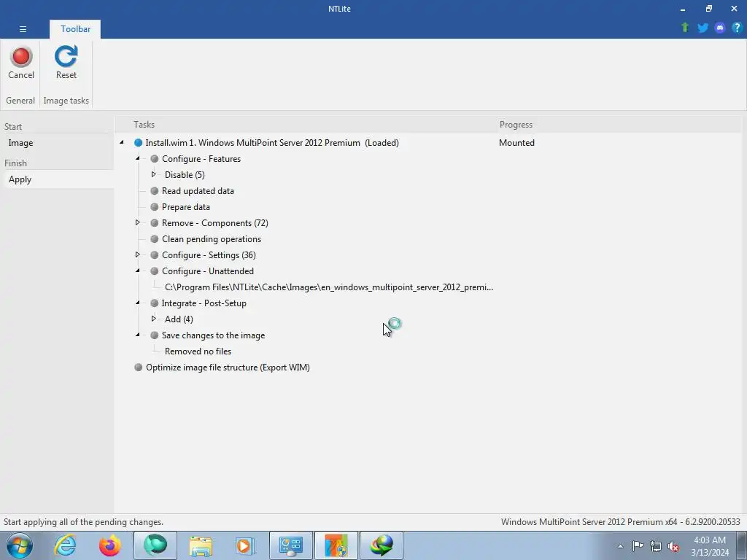Click the Windows MultiPoint Server version status text
This screenshot has width=747, height=560.
pos(620,522)
